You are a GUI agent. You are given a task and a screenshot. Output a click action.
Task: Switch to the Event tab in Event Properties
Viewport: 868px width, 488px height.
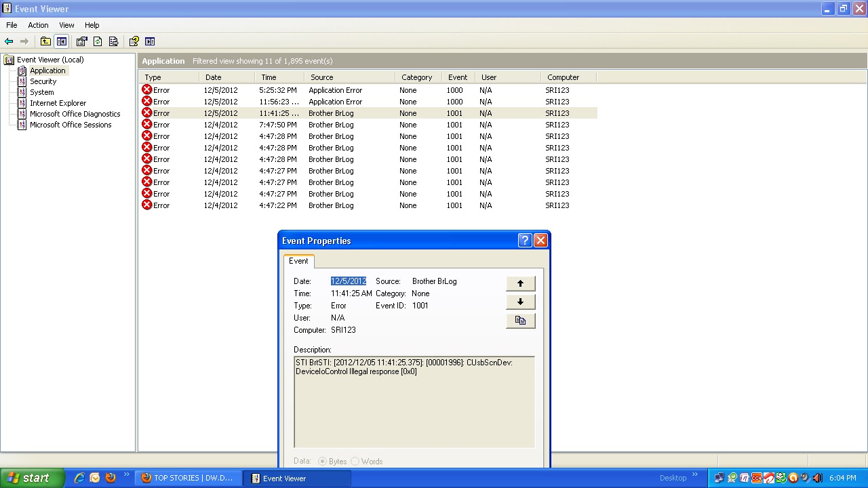tap(298, 261)
